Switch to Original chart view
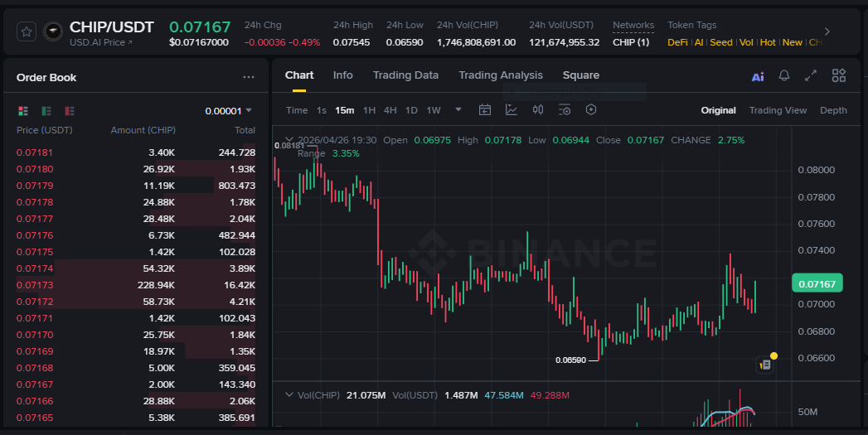 pos(718,110)
